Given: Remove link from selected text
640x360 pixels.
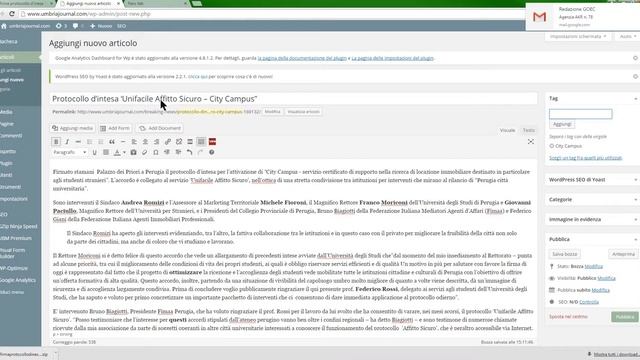Looking at the screenshot, I should (179, 142).
